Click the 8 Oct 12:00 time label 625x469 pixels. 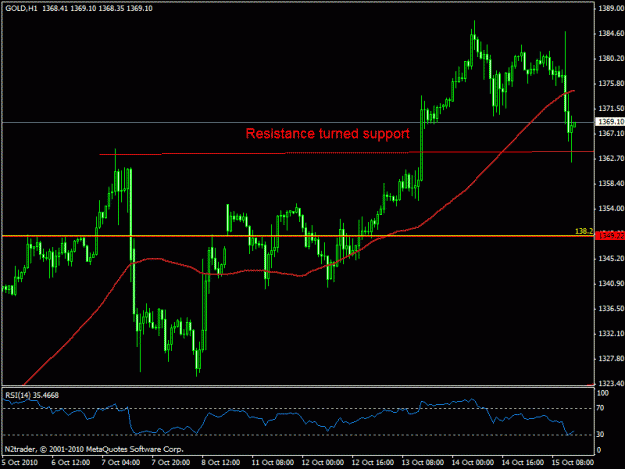pos(220,462)
